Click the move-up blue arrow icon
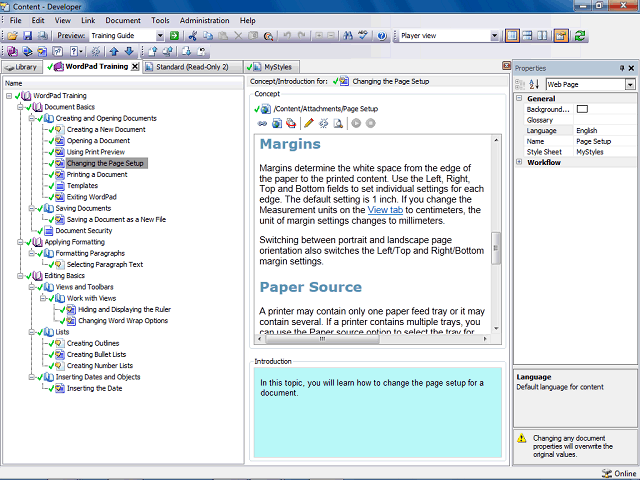 [114, 51]
